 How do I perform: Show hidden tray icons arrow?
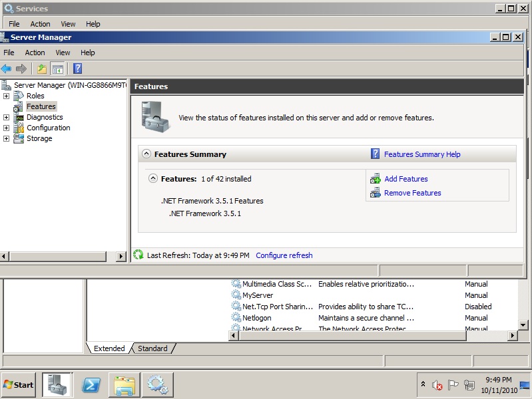click(x=423, y=384)
